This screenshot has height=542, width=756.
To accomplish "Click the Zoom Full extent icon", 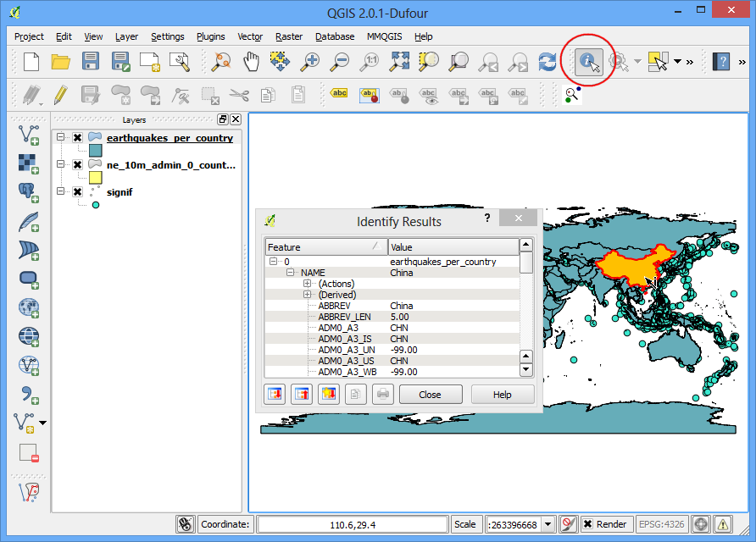I will (400, 62).
